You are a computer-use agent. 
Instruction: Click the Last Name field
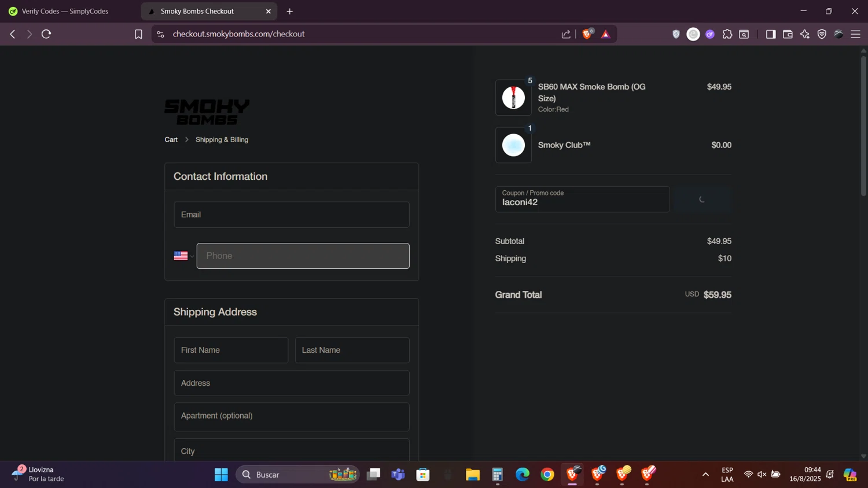[352, 350]
